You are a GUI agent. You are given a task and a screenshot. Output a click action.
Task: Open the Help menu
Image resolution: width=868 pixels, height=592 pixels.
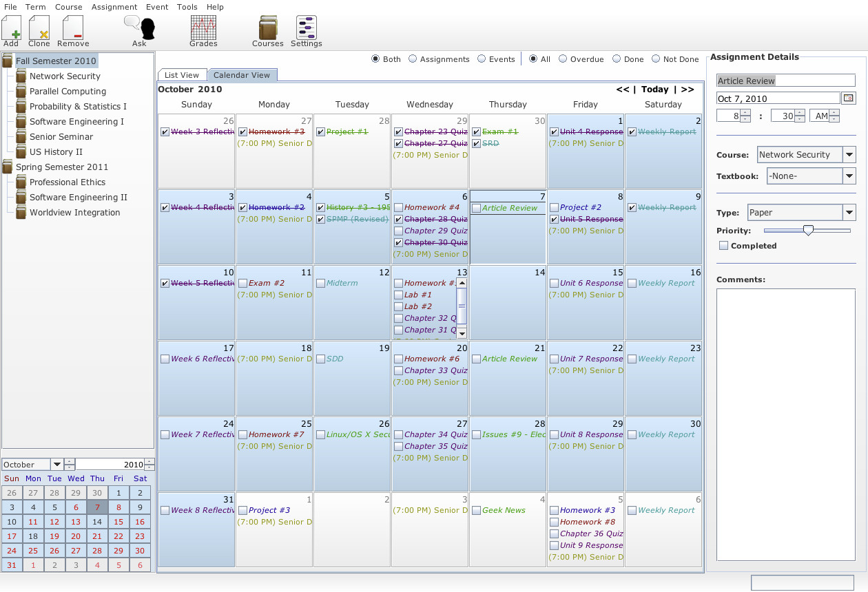[x=215, y=7]
